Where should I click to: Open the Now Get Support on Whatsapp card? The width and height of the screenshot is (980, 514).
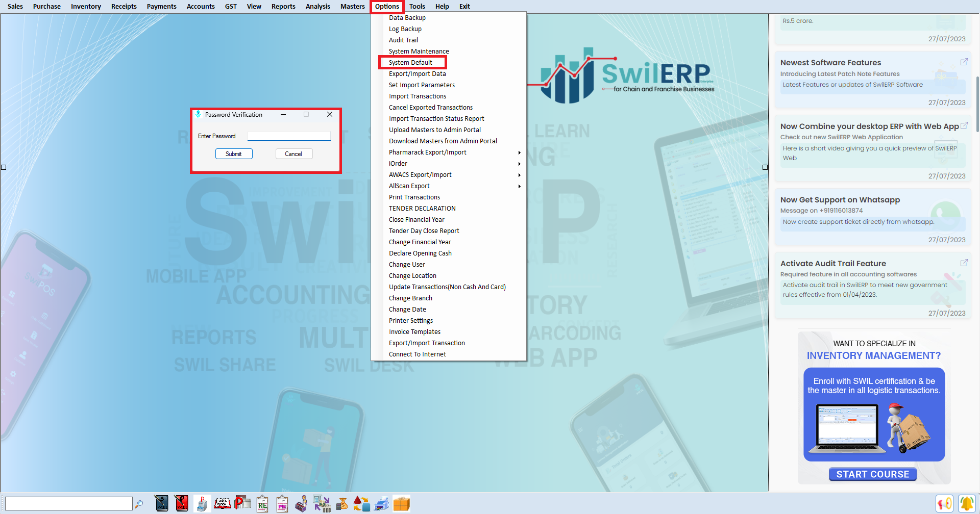click(x=873, y=217)
